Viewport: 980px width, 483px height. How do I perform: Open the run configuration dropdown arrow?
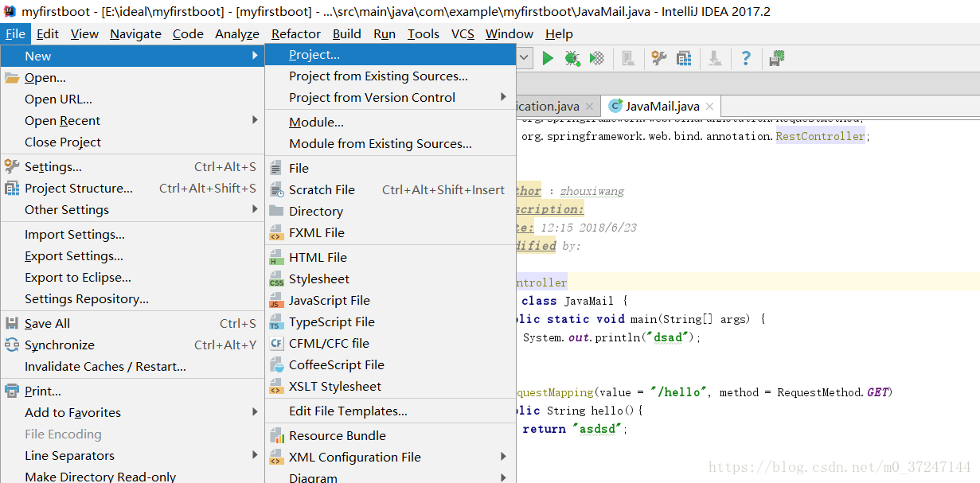(525, 58)
